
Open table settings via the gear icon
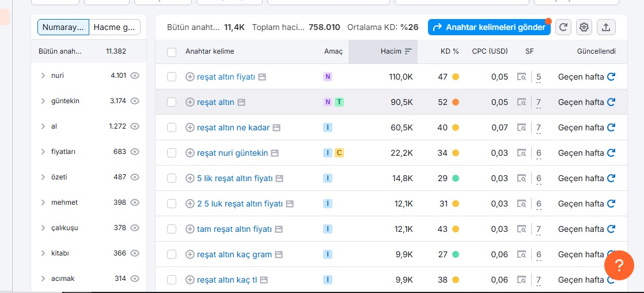tap(584, 28)
